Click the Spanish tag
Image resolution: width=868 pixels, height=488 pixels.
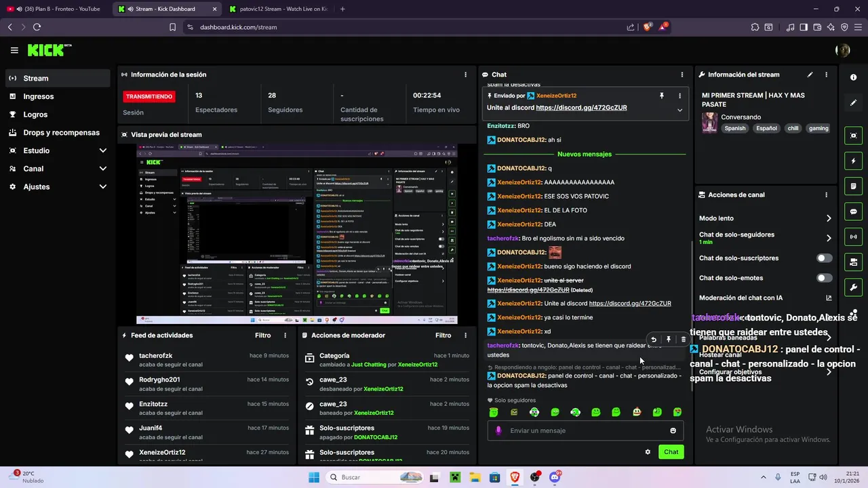tap(734, 128)
